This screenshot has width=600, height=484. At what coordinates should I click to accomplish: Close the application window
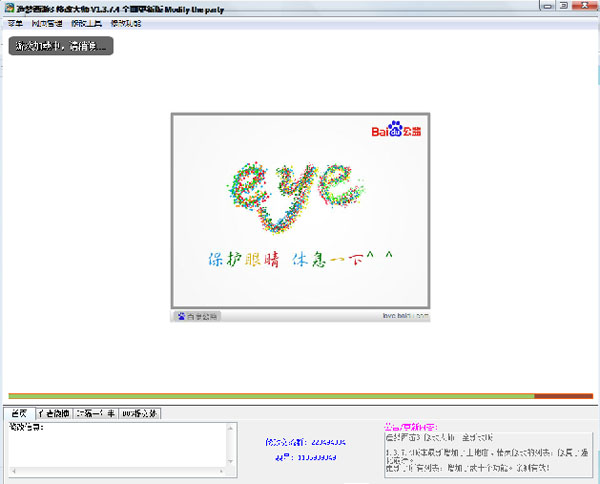coord(584,6)
